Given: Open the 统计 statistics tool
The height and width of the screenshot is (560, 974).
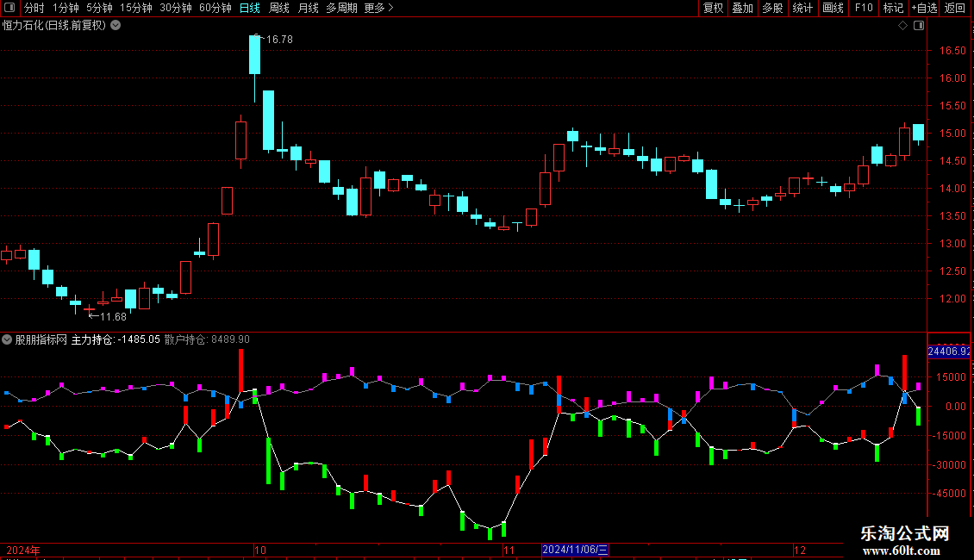Looking at the screenshot, I should point(802,8).
